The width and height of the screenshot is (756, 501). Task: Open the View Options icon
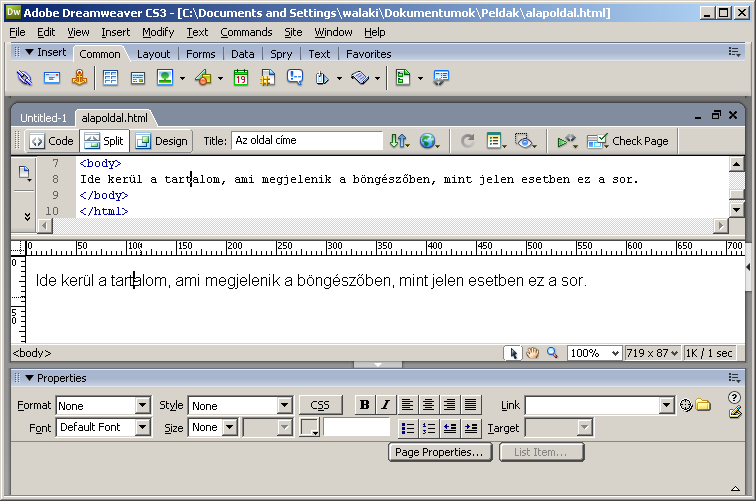496,141
